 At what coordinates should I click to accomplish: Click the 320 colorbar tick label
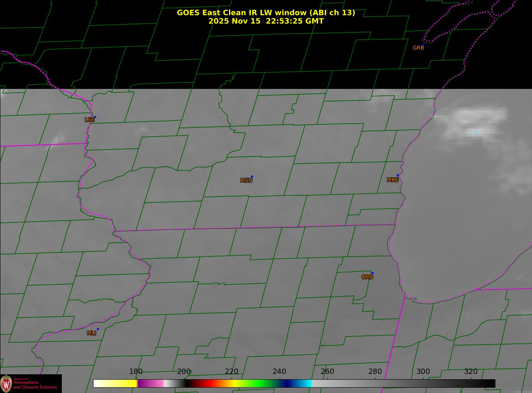[471, 372]
